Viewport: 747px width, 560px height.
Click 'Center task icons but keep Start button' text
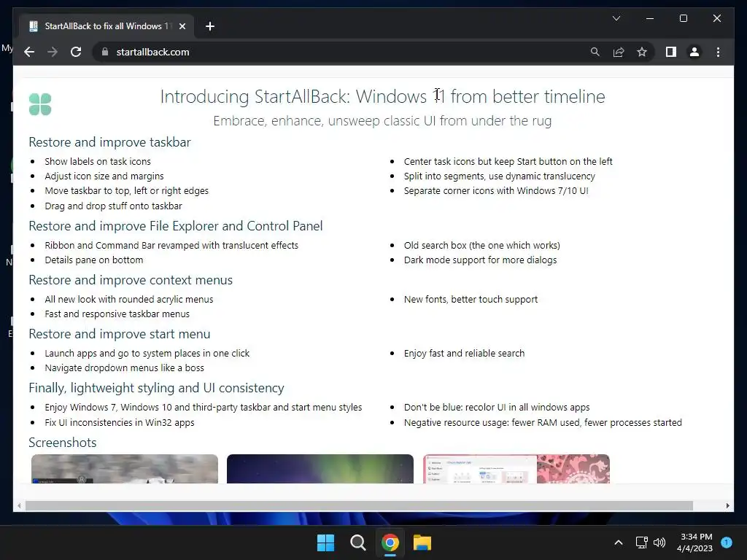(508, 161)
